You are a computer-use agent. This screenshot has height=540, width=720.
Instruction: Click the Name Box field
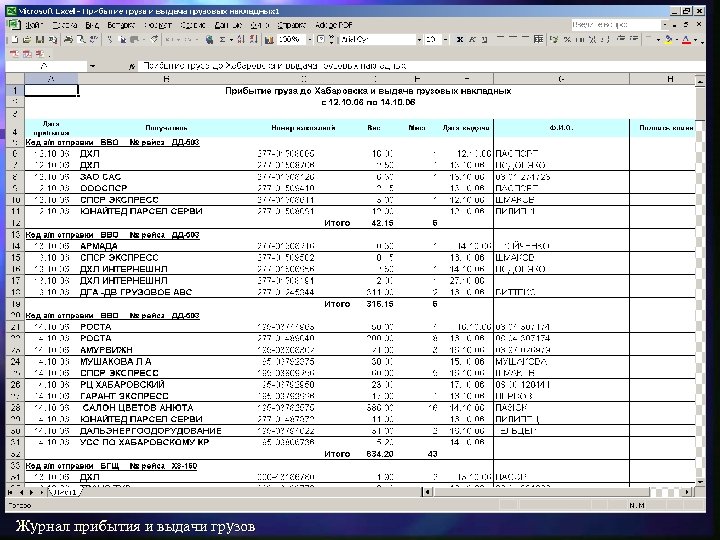coord(46,67)
